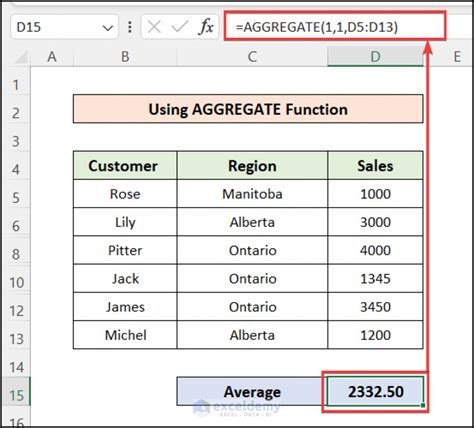Confirm the formula with the checkmark icon
474x428 pixels.
click(x=179, y=27)
